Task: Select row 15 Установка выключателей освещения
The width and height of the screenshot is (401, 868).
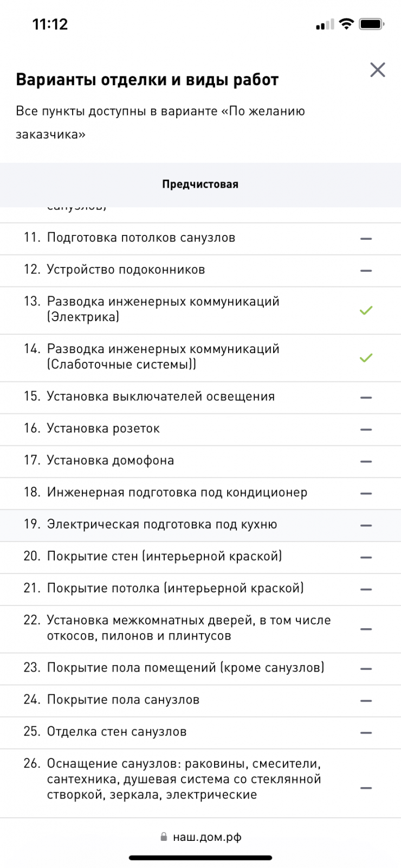Action: tap(200, 397)
